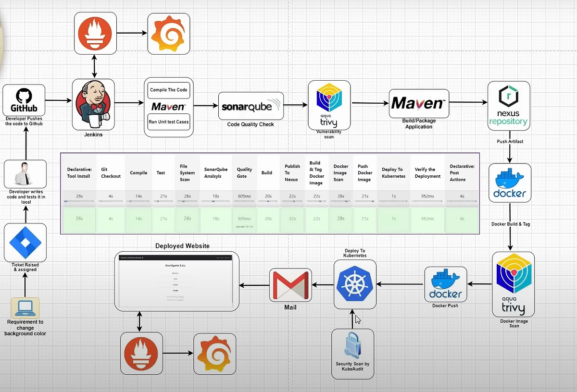Image resolution: width=577 pixels, height=392 pixels.
Task: Select the Docker Build & Tag icon
Action: pyautogui.click(x=510, y=183)
